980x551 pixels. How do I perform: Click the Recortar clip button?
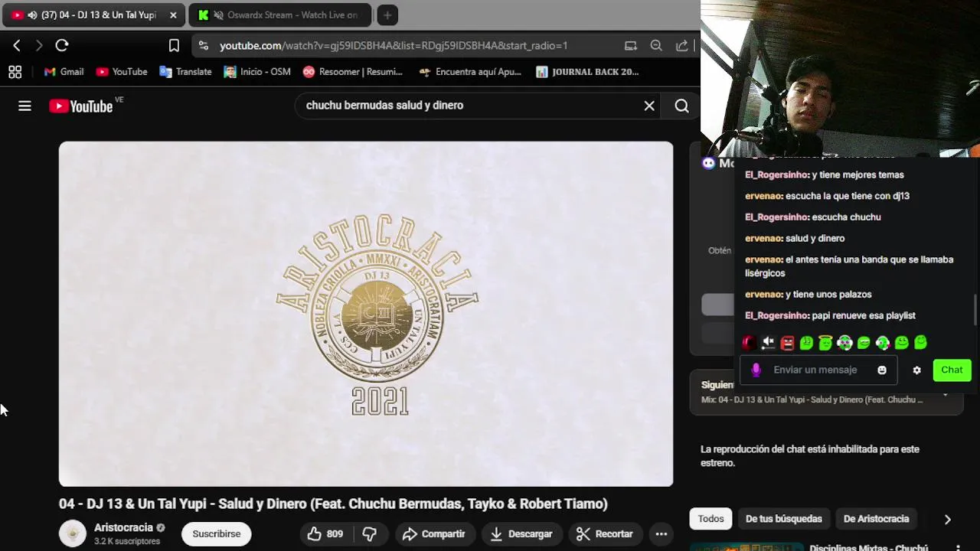(605, 533)
